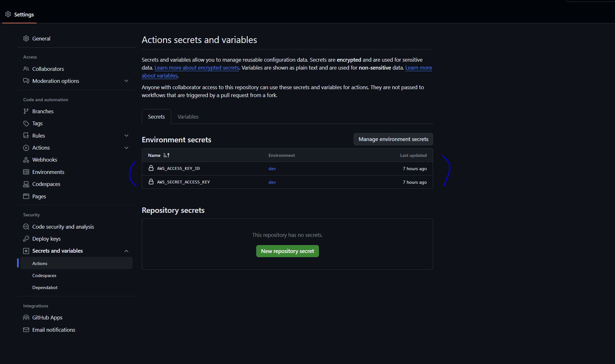Expand the Moderation options chevron
615x364 pixels.
[126, 81]
